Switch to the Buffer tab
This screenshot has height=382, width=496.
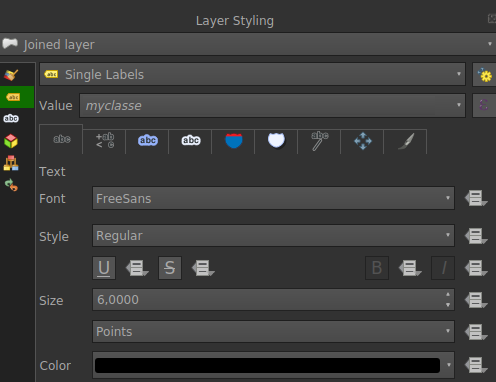[x=148, y=141]
